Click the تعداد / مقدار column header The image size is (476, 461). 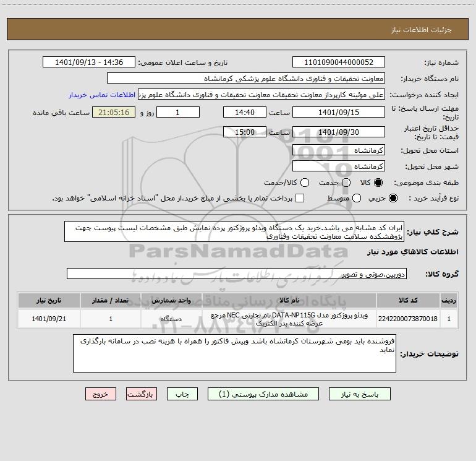[x=111, y=300]
